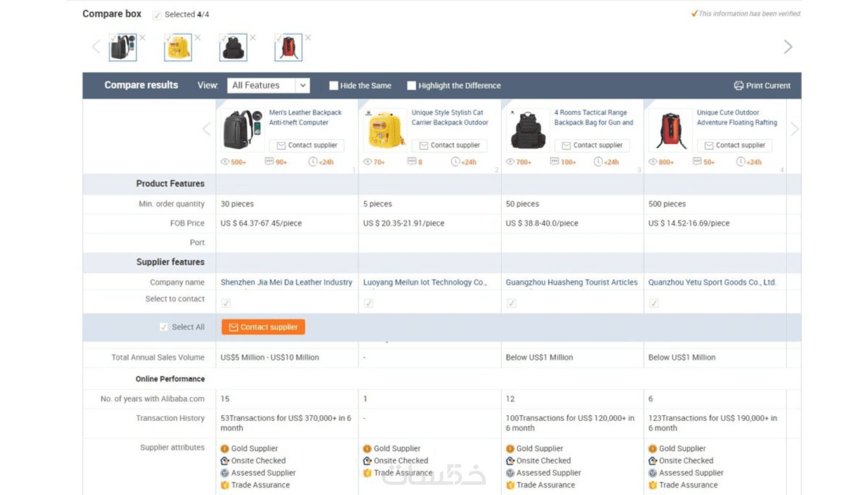Go to previous items in compare box
Viewport: 868px width, 495px height.
[96, 47]
